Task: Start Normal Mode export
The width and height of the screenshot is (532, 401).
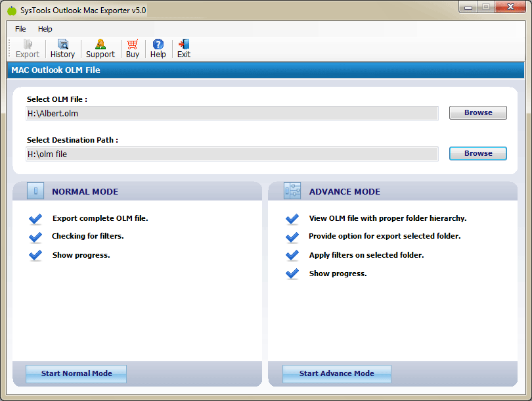Action: coord(76,373)
